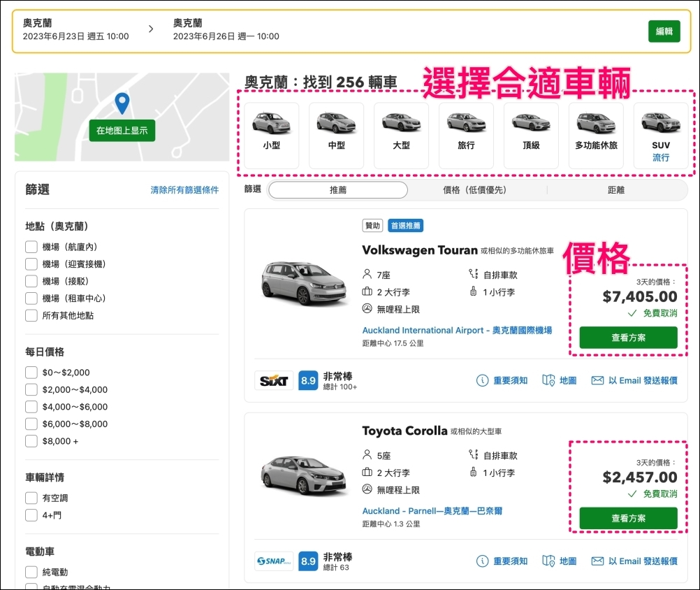Click 以 Email 發送報價 in the SNAP row

(643, 561)
